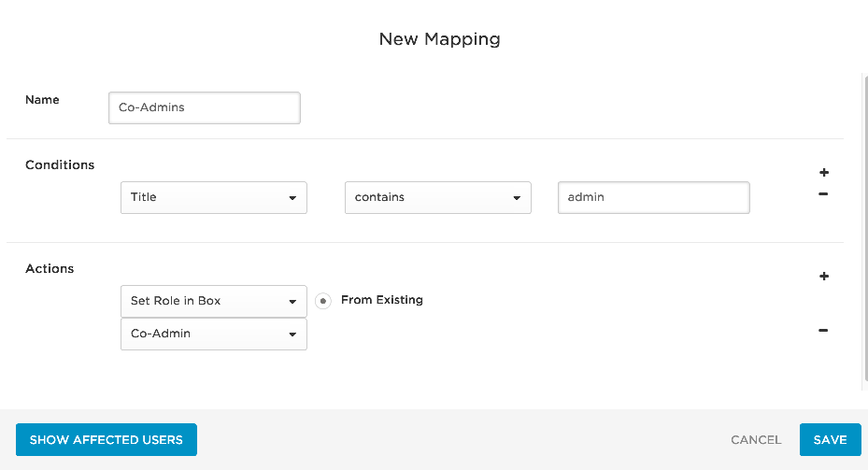868x470 pixels.
Task: Select the From Existing radio button
Action: click(322, 301)
